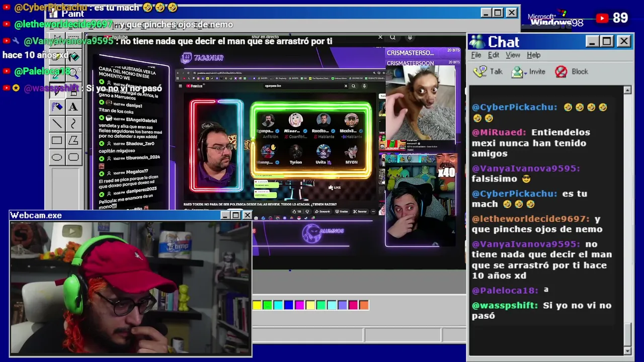Click the Block icon in Chat
Viewport: 644px width, 362px height.
click(x=561, y=71)
